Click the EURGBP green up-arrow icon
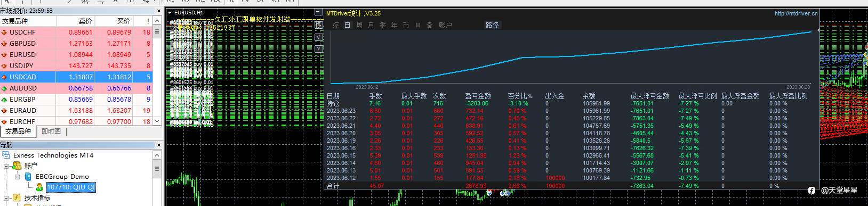 (x=5, y=100)
